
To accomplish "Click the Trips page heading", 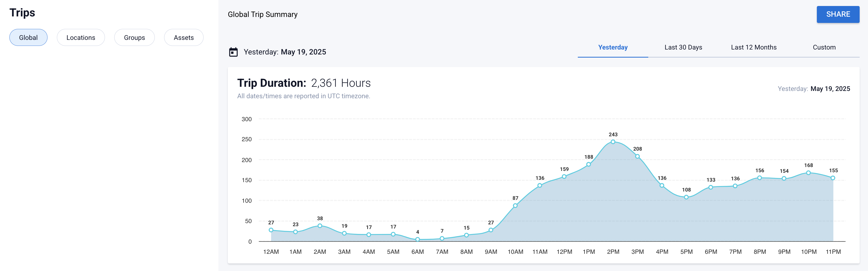I will click(22, 13).
